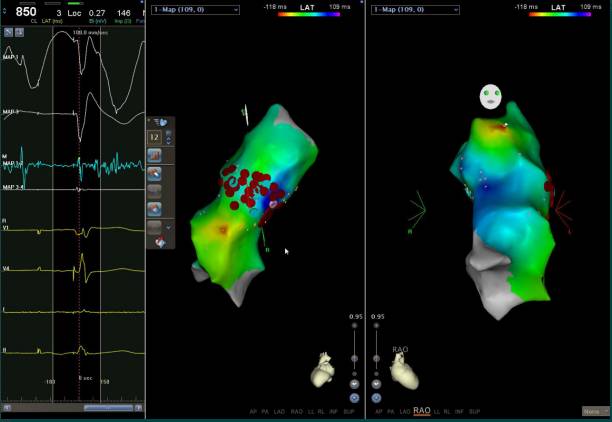
Task: Click the first red-blue ablation tool icon
Action: coord(156,173)
